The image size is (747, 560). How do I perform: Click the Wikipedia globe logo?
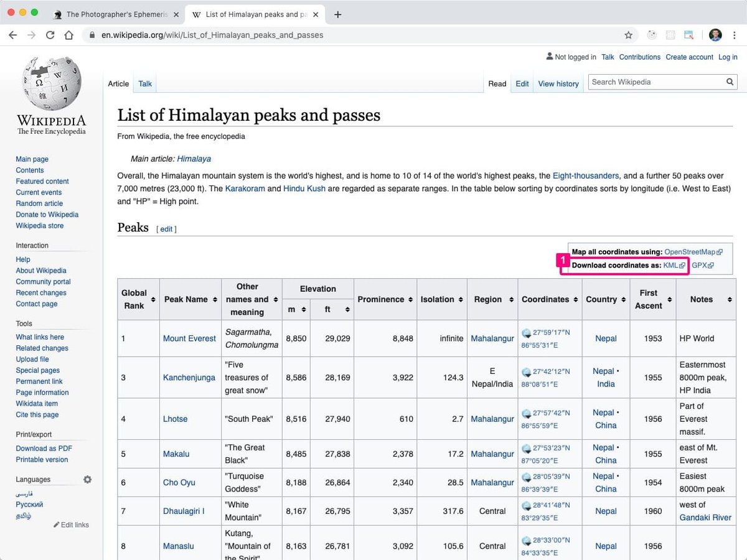(52, 84)
